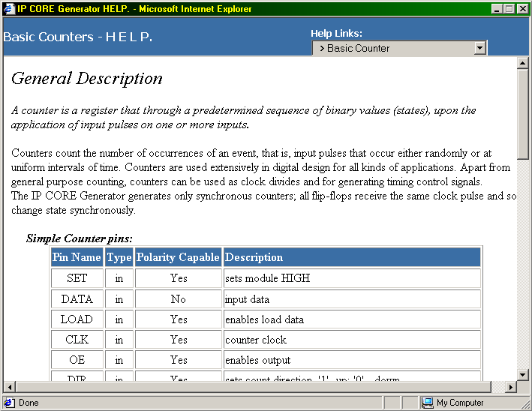
Task: Close the IP CORE Generator help window
Action: click(x=523, y=9)
